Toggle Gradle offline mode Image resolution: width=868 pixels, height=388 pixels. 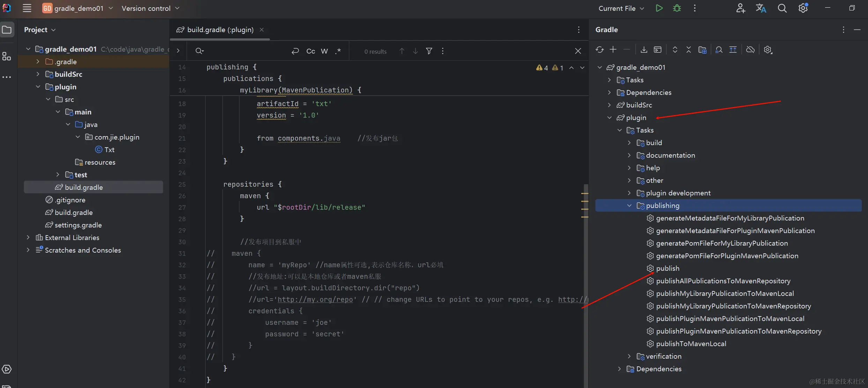750,50
